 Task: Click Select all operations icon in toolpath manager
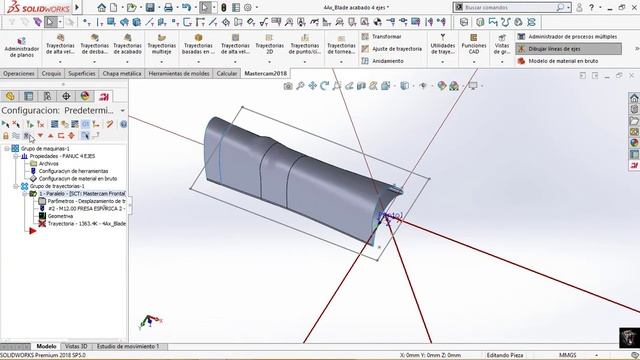5,124
